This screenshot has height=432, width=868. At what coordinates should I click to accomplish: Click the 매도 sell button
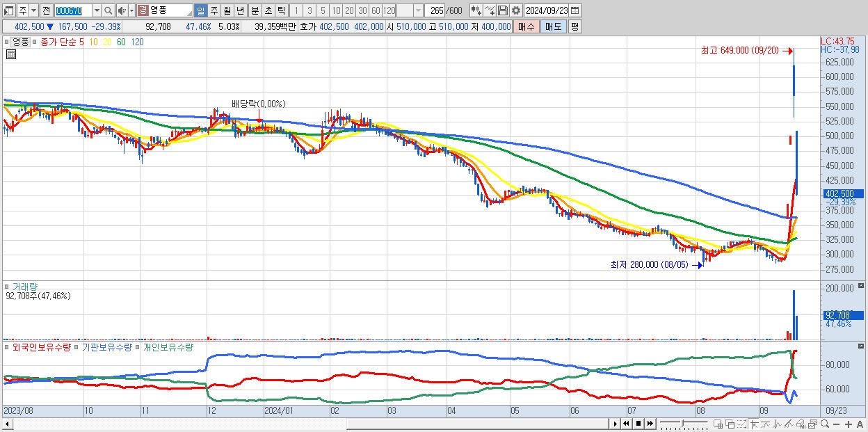pyautogui.click(x=554, y=26)
